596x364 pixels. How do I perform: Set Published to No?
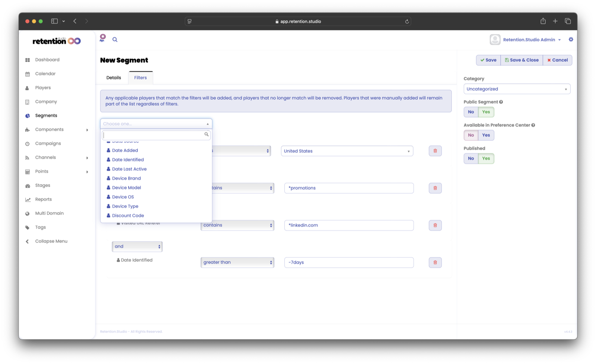tap(471, 158)
